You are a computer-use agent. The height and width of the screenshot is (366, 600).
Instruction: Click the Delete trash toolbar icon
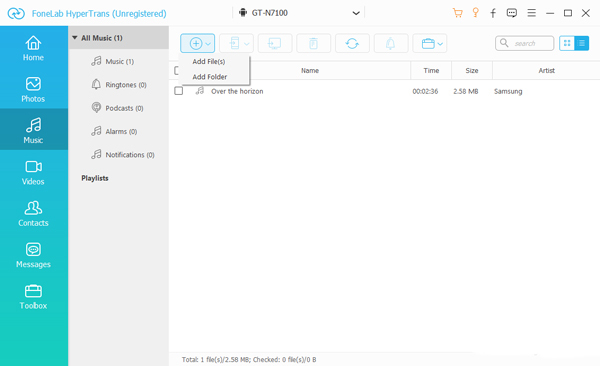pyautogui.click(x=313, y=43)
